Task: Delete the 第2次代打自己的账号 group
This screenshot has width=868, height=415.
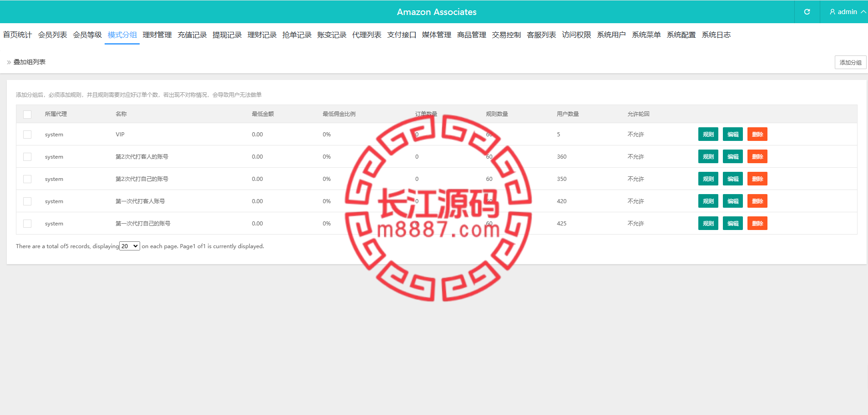Action: point(757,179)
